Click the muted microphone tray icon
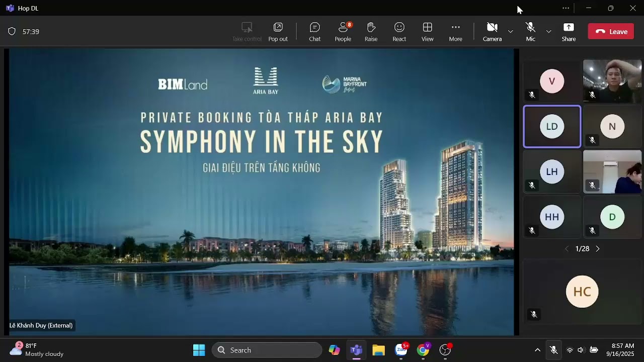The width and height of the screenshot is (644, 362). point(553,350)
